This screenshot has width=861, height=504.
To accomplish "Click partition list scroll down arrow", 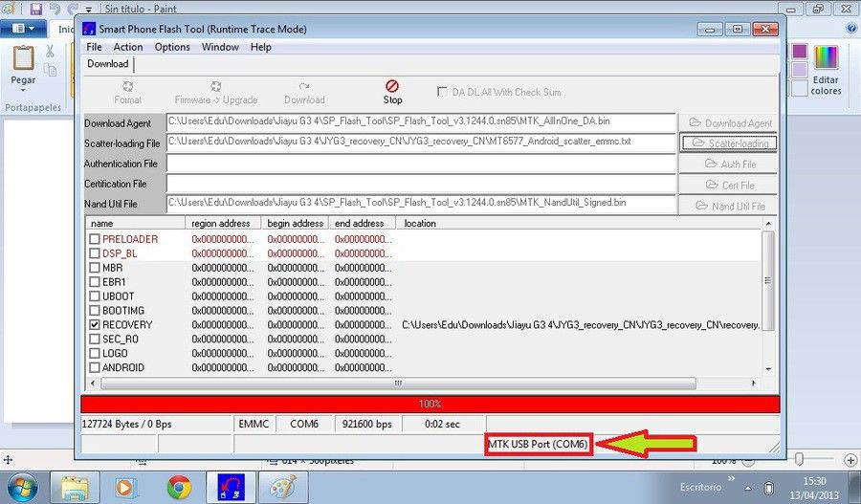I will (768, 369).
